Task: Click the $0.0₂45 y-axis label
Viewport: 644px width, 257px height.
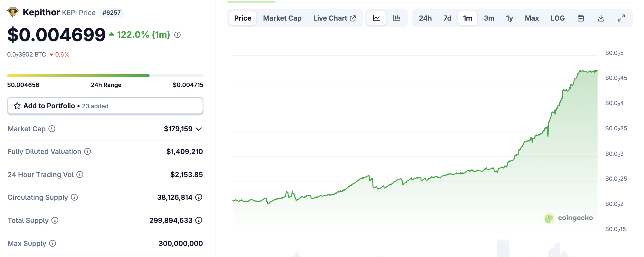Action: click(616, 78)
